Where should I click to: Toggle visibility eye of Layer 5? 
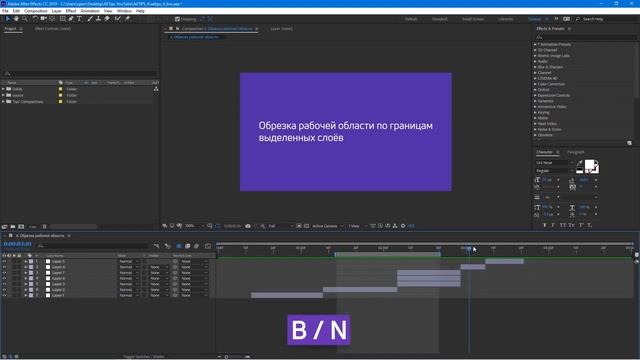pos(4,261)
